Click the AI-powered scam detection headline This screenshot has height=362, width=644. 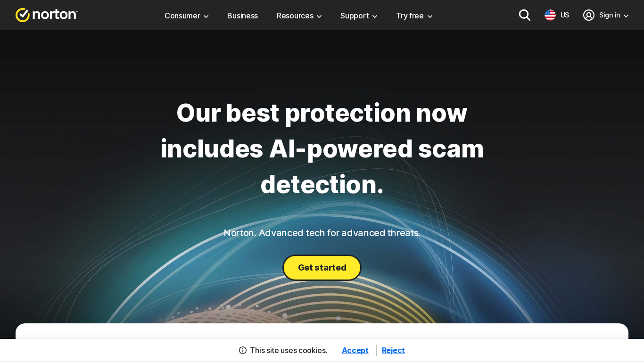(x=322, y=148)
